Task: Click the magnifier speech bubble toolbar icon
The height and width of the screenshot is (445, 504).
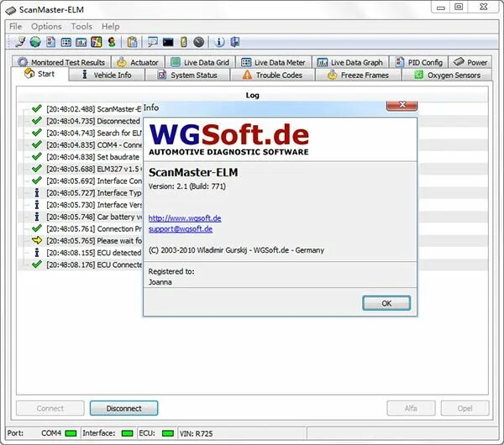Action: click(152, 42)
